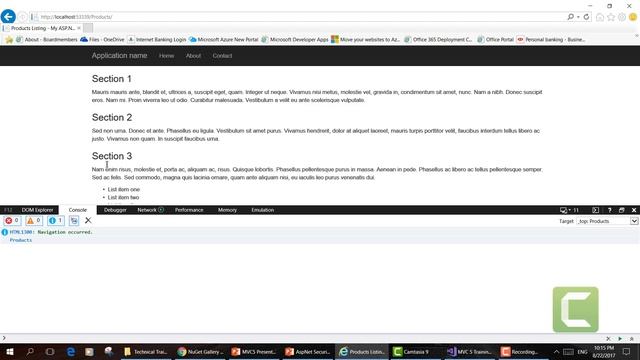Open the browser Home icon
This screenshot has height=360, width=640.
(600, 17)
